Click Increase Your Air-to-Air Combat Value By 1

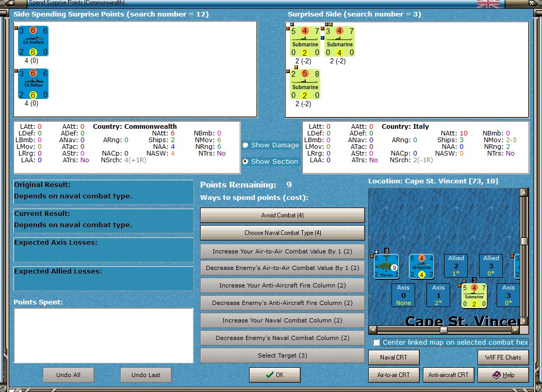coord(283,251)
